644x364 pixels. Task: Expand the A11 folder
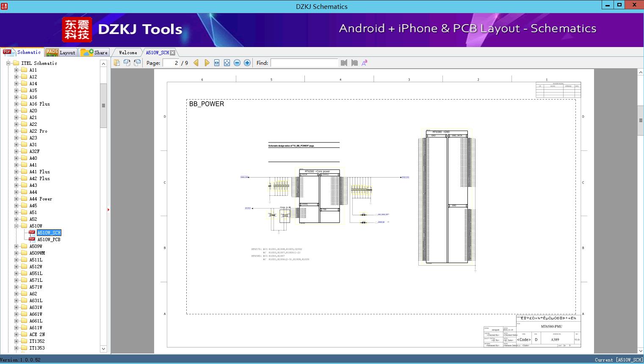click(x=16, y=70)
